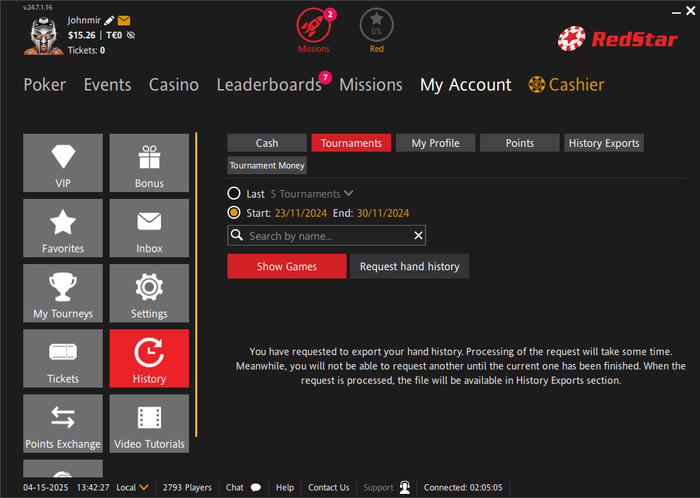
Task: Click the start date 23/11/2024
Action: coord(301,213)
